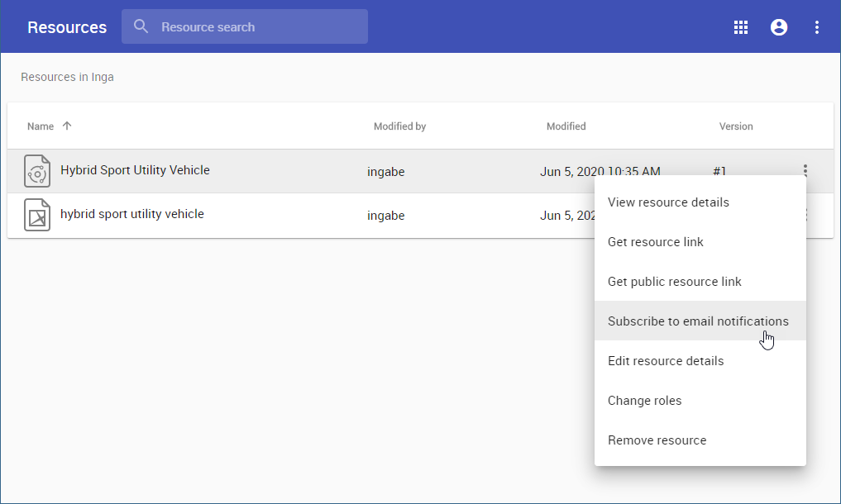
Task: Type in the Resource search field
Action: 256,27
